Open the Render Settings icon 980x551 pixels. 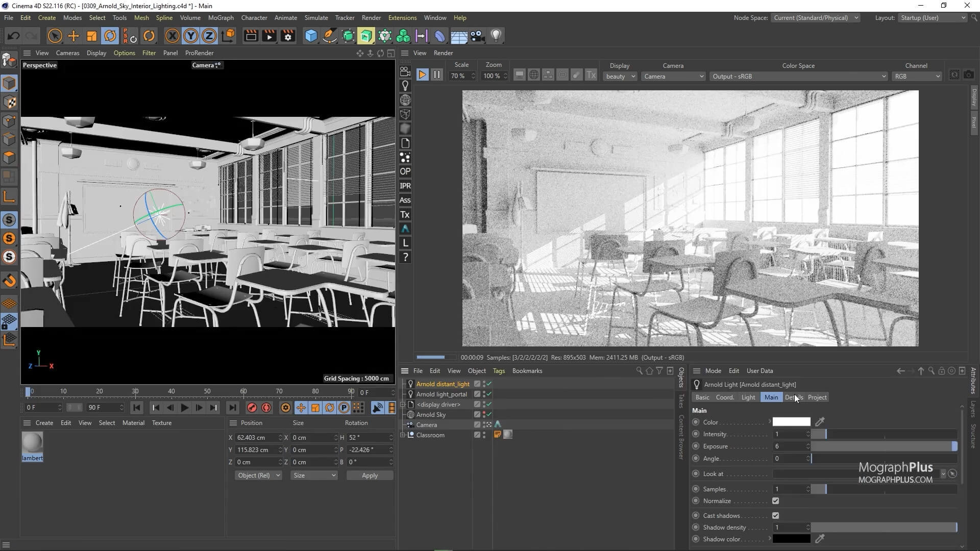[288, 36]
